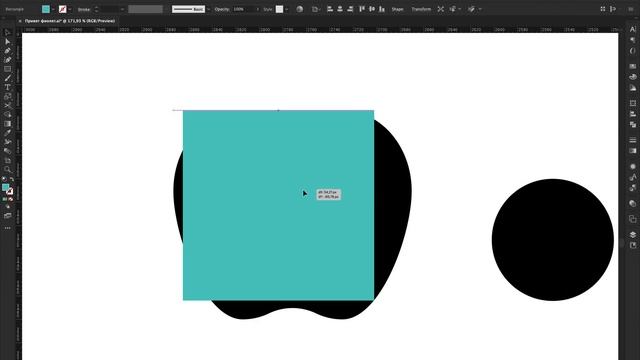Click the black circle on the artboard

pos(553,240)
